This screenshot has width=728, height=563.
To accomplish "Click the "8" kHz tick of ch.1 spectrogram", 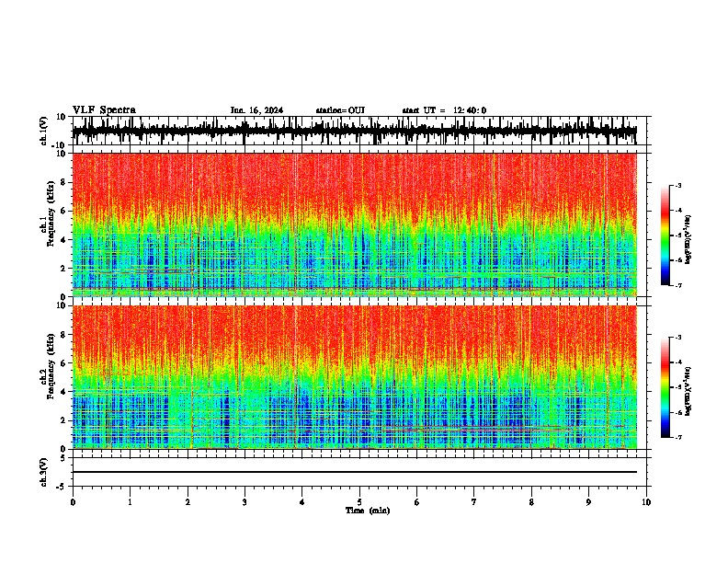I will pyautogui.click(x=63, y=182).
